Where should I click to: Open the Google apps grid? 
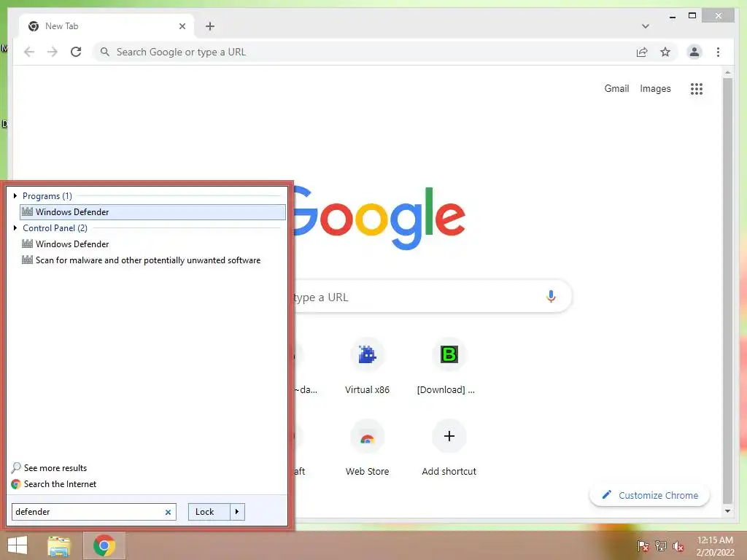(x=697, y=88)
